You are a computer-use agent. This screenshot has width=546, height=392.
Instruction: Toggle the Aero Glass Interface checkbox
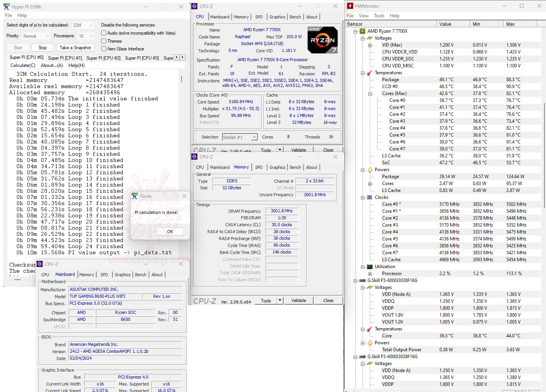[104, 49]
